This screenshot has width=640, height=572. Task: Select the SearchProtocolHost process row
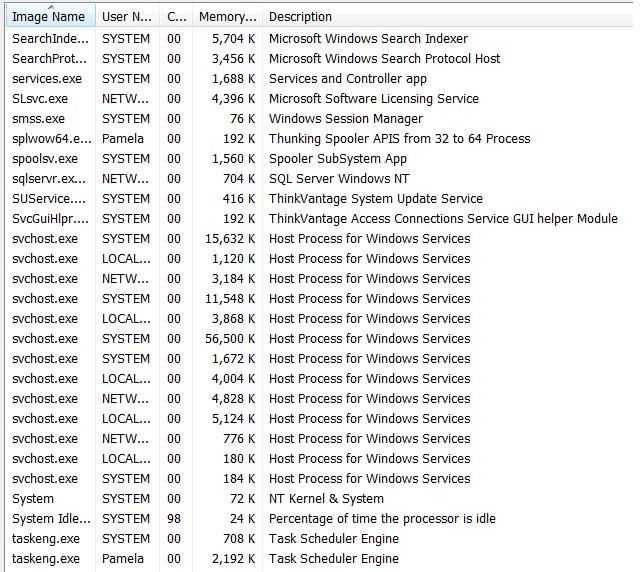point(51,59)
